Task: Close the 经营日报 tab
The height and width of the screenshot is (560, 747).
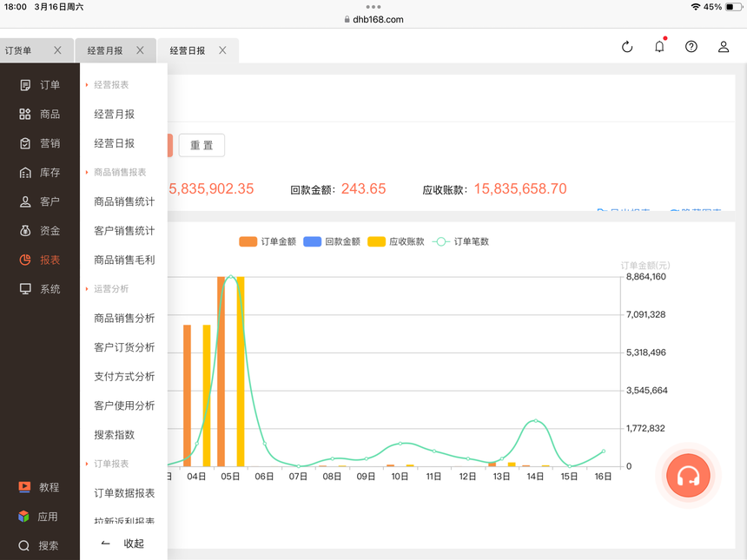Action: [x=222, y=50]
